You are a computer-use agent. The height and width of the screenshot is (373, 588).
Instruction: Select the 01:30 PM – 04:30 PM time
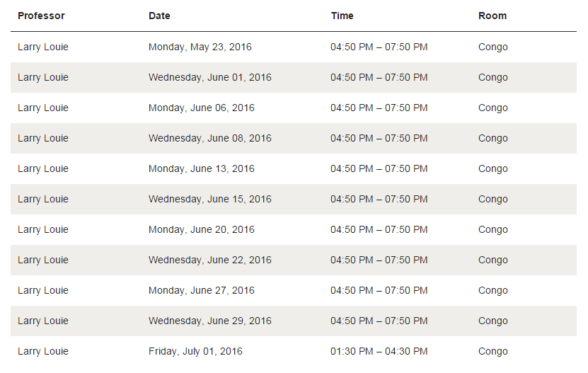pos(379,351)
